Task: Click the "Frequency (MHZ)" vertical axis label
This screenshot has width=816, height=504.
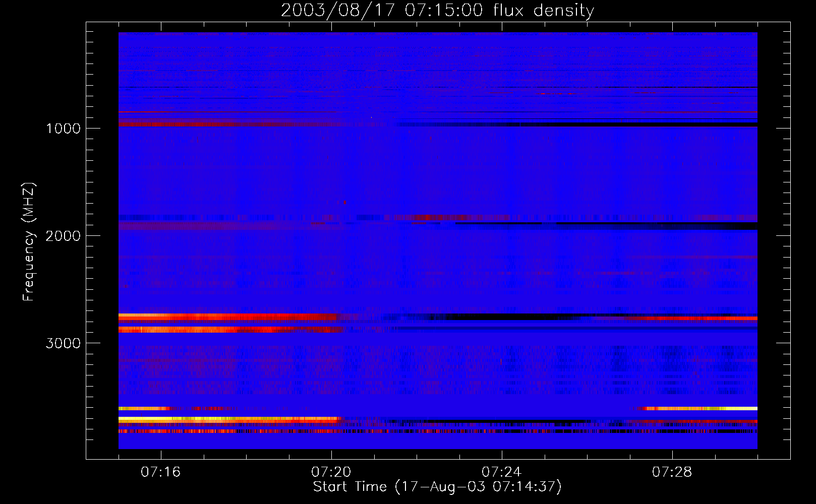Action: (x=29, y=242)
